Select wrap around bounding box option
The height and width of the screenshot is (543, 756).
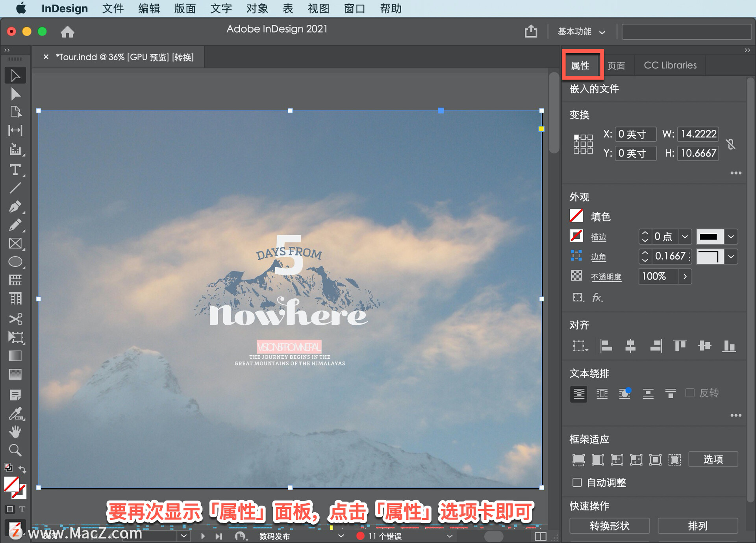point(602,393)
